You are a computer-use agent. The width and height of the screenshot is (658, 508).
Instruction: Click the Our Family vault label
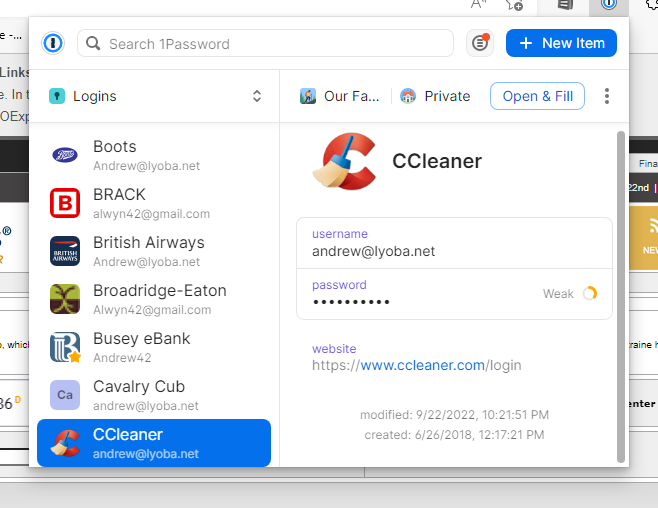[340, 96]
